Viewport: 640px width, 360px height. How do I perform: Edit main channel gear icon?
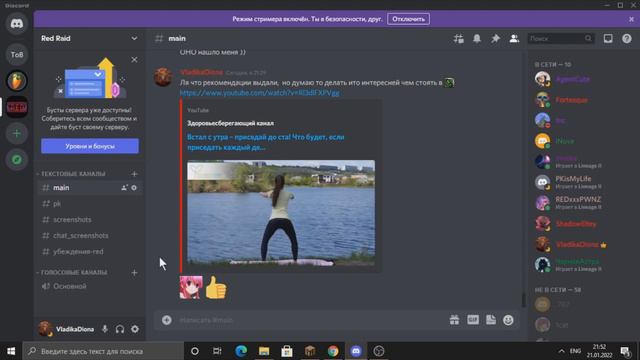point(134,188)
